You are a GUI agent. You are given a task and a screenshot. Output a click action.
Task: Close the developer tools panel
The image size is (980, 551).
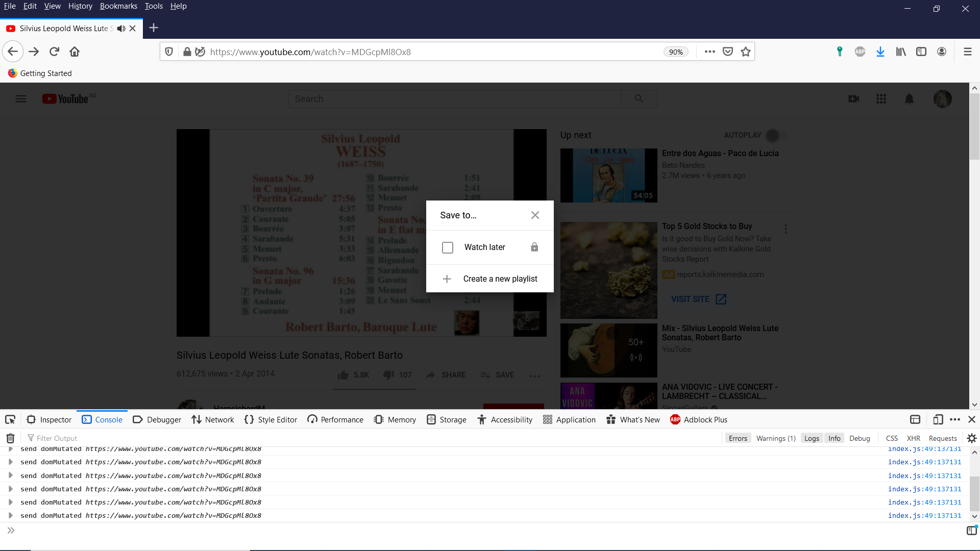(972, 419)
